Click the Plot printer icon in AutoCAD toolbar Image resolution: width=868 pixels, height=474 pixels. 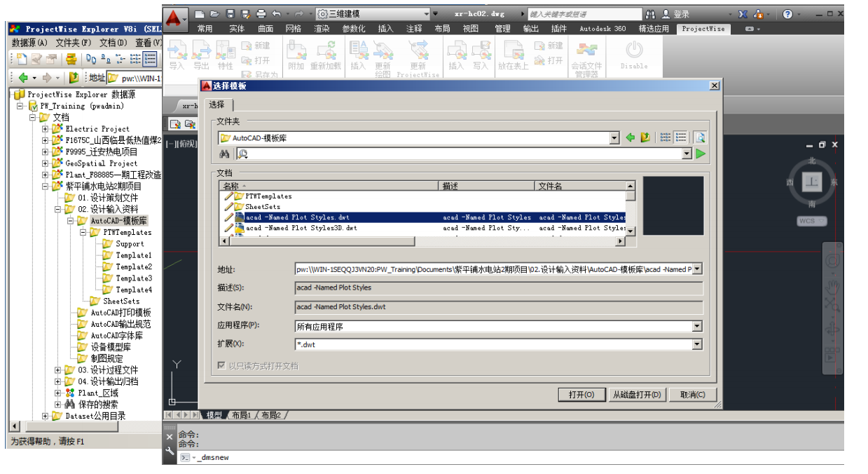[x=261, y=14]
